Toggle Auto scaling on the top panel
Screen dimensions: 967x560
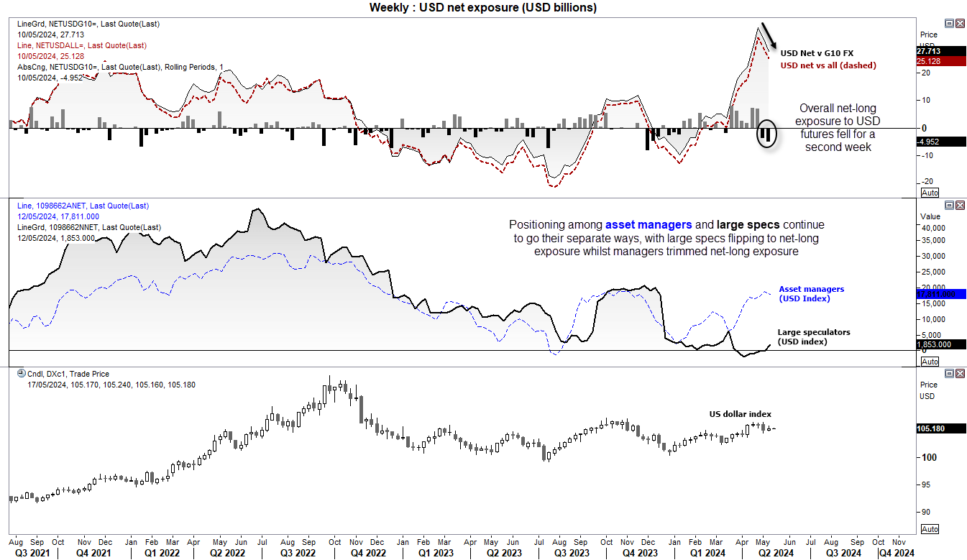930,193
